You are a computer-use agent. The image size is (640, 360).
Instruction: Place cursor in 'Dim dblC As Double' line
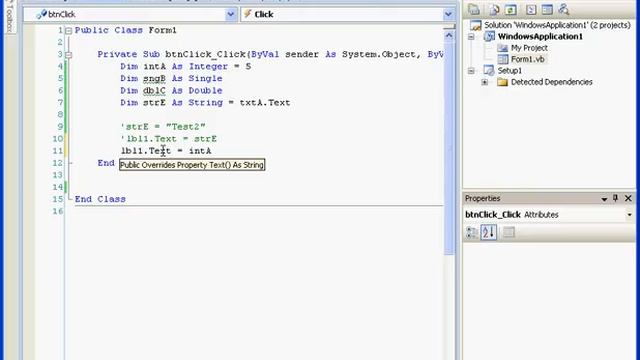click(171, 91)
